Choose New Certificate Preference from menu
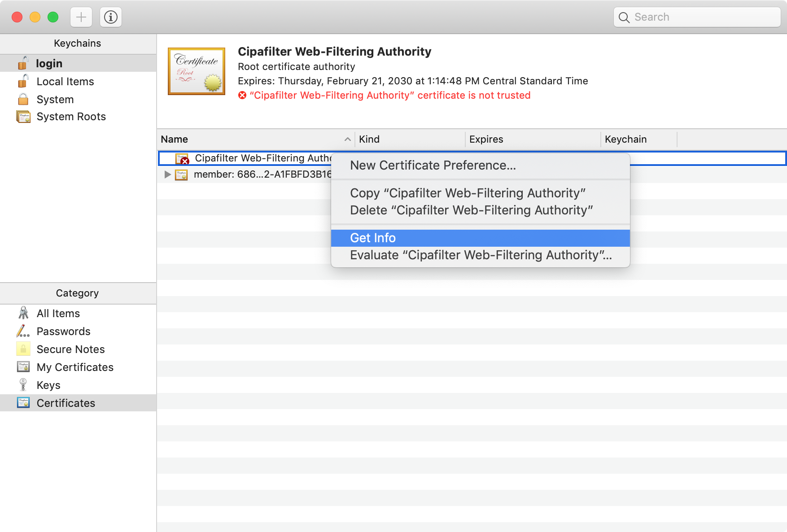787x532 pixels. point(433,165)
